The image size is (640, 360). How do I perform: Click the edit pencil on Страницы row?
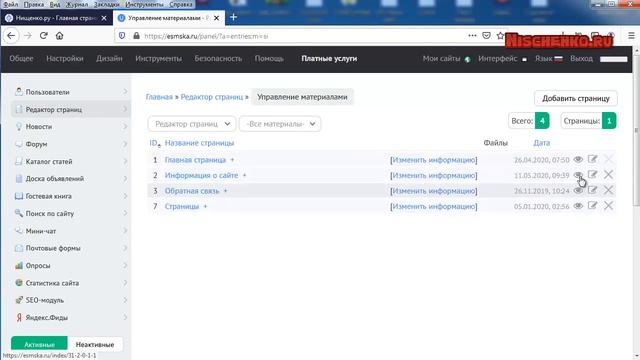point(593,206)
